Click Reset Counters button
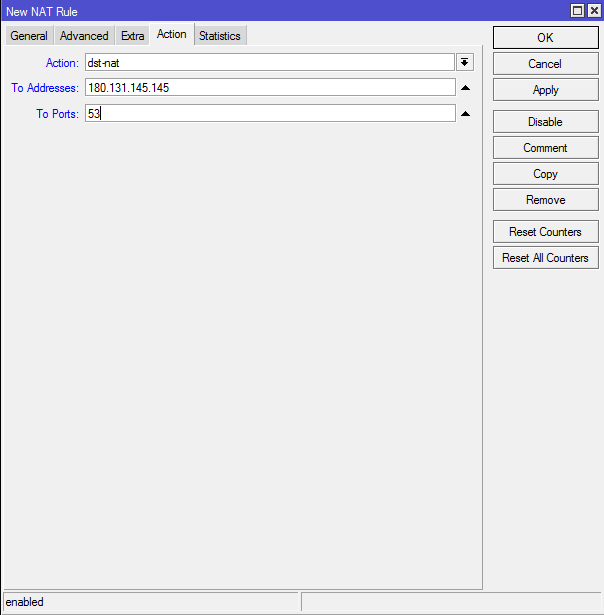This screenshot has width=604, height=615. coord(545,232)
